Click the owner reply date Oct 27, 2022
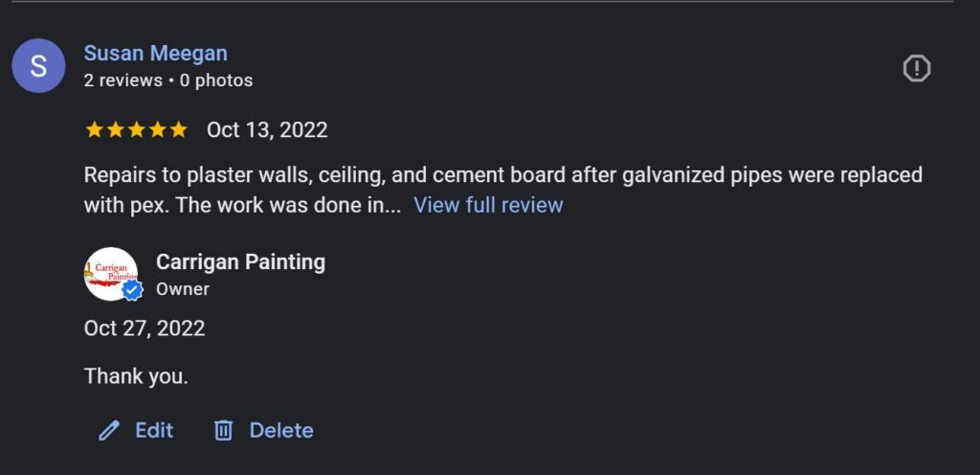The width and height of the screenshot is (980, 475). point(145,328)
